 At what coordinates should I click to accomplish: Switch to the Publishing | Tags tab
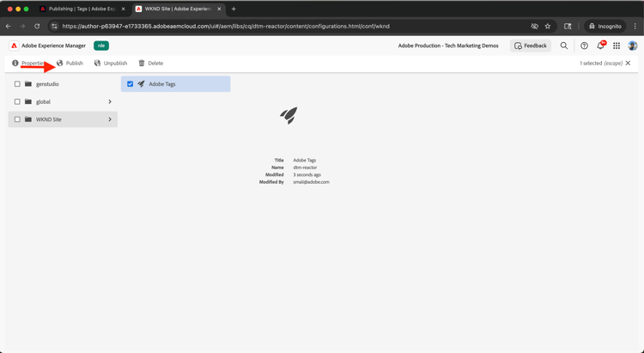coord(82,9)
